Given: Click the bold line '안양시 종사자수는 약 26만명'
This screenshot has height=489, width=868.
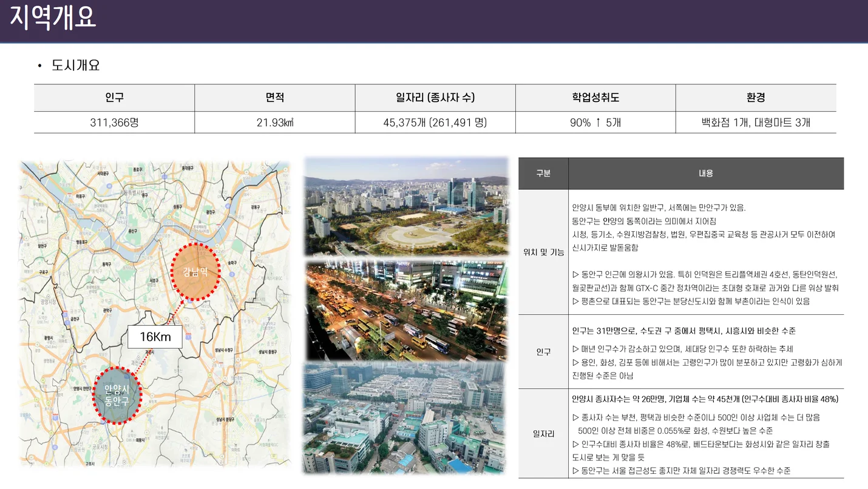Looking at the screenshot, I should [705, 399].
